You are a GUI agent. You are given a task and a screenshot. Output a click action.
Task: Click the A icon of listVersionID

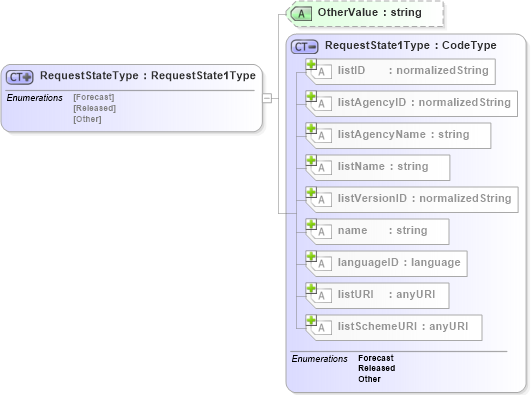(x=321, y=200)
